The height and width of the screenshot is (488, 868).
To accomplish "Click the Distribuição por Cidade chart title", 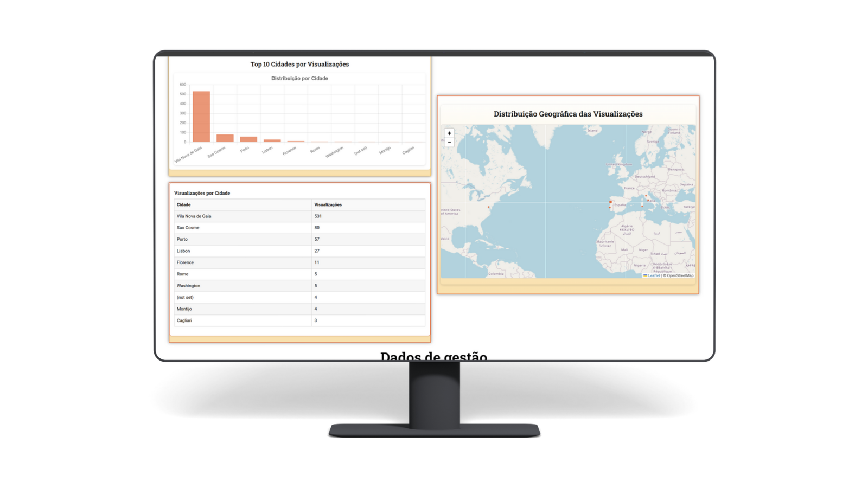I will coord(299,79).
